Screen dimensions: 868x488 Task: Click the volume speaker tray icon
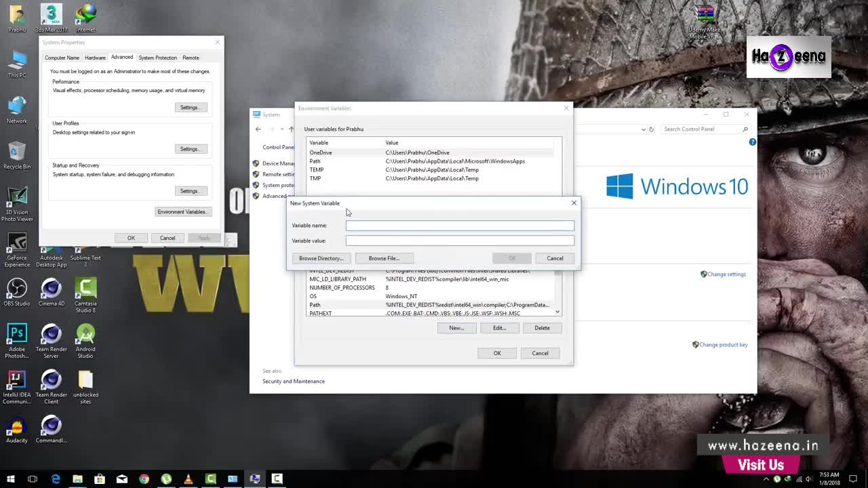point(808,479)
